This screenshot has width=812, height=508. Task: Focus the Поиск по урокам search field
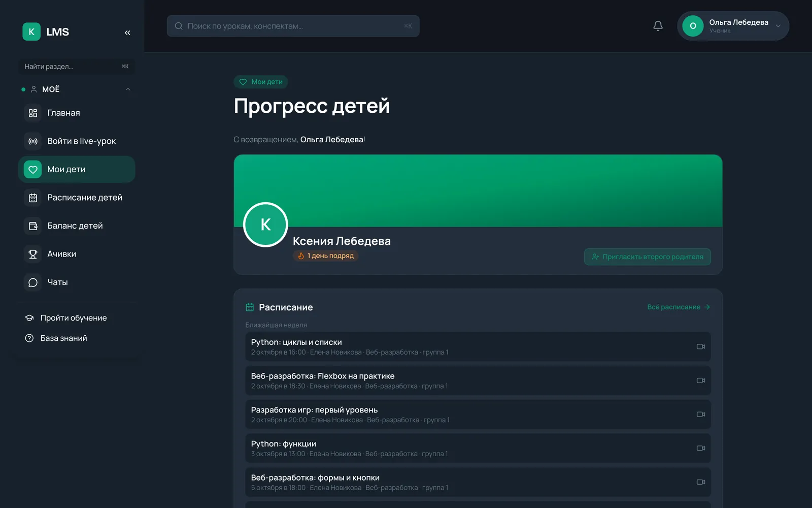click(x=293, y=26)
